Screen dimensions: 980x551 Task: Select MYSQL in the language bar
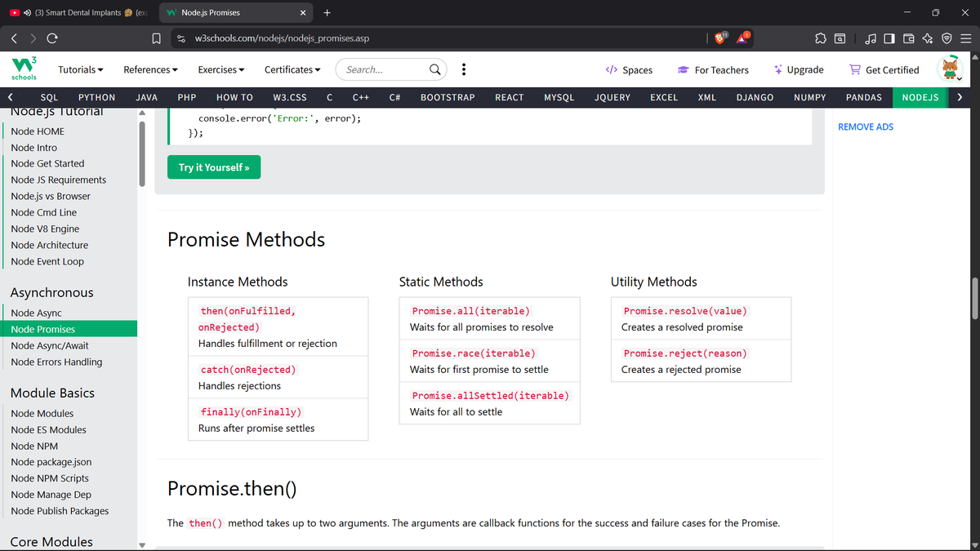tap(559, 97)
